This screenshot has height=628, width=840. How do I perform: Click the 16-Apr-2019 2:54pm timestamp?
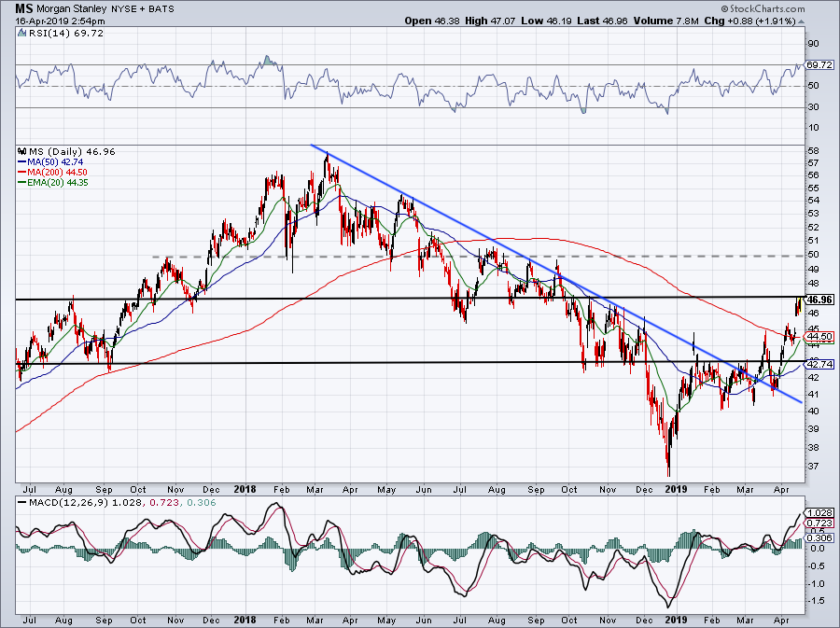[x=60, y=21]
